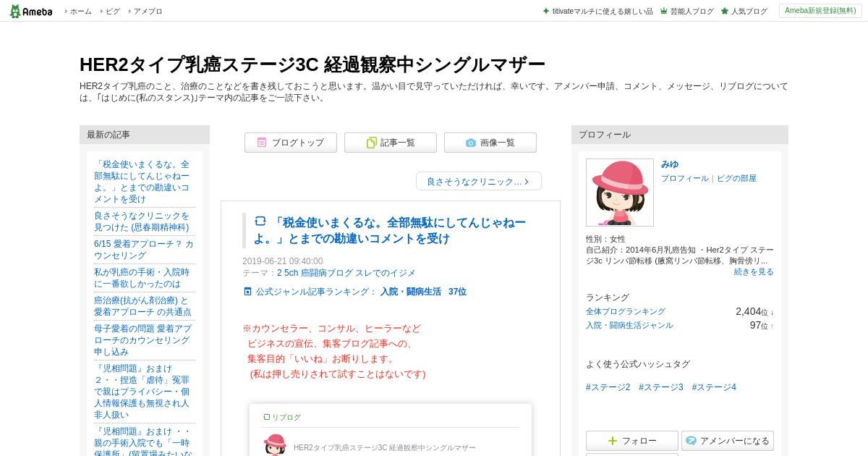Open the ホーム link in top bar
This screenshot has height=456, width=868.
point(80,11)
